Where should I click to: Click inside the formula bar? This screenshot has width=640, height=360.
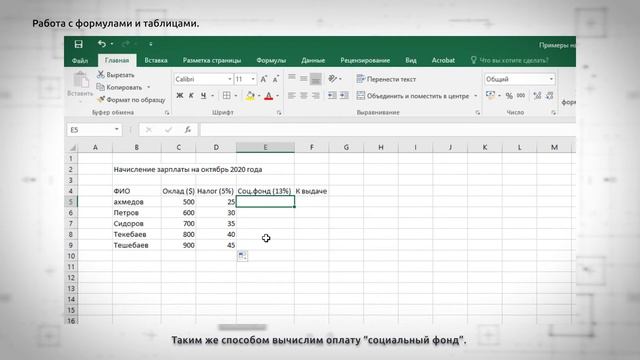(x=388, y=130)
